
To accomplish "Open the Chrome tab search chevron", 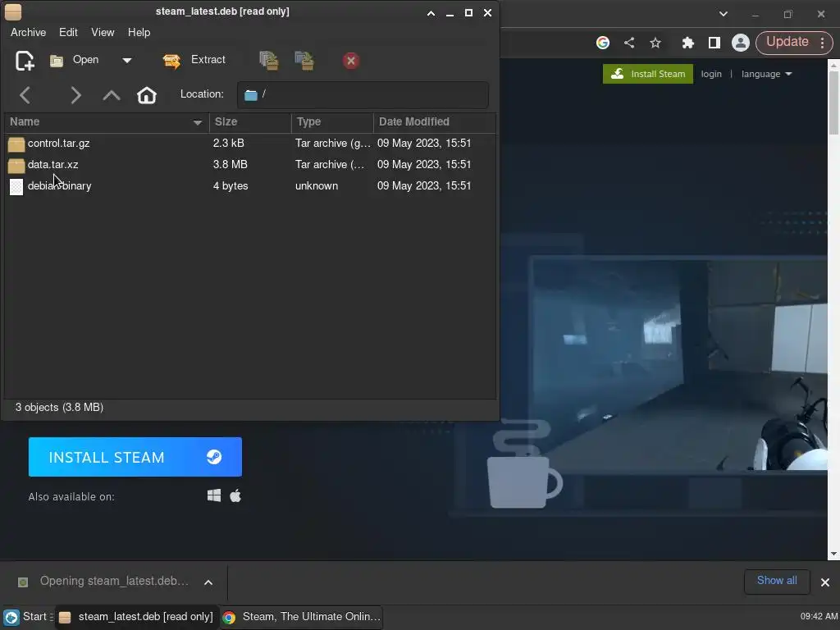I will click(724, 14).
